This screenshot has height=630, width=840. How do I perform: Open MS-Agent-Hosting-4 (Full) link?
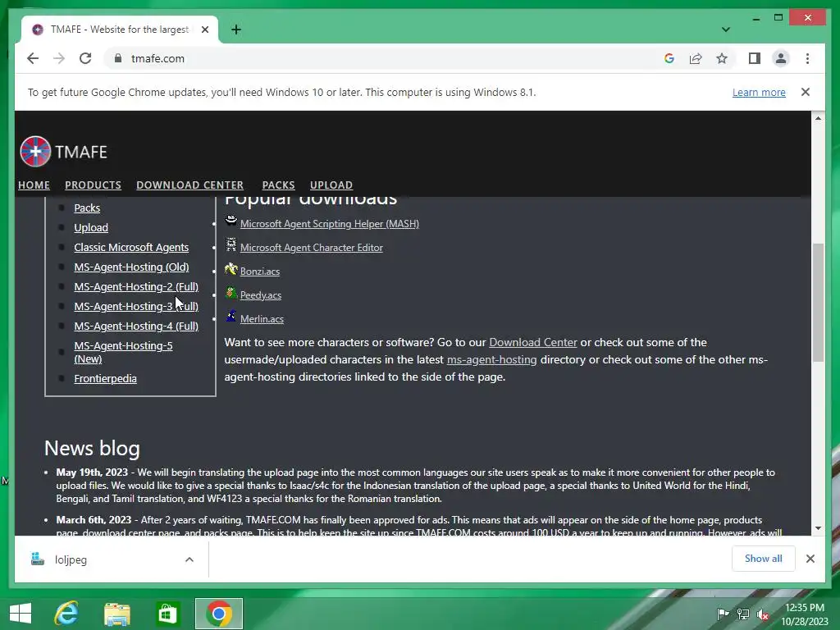(136, 326)
